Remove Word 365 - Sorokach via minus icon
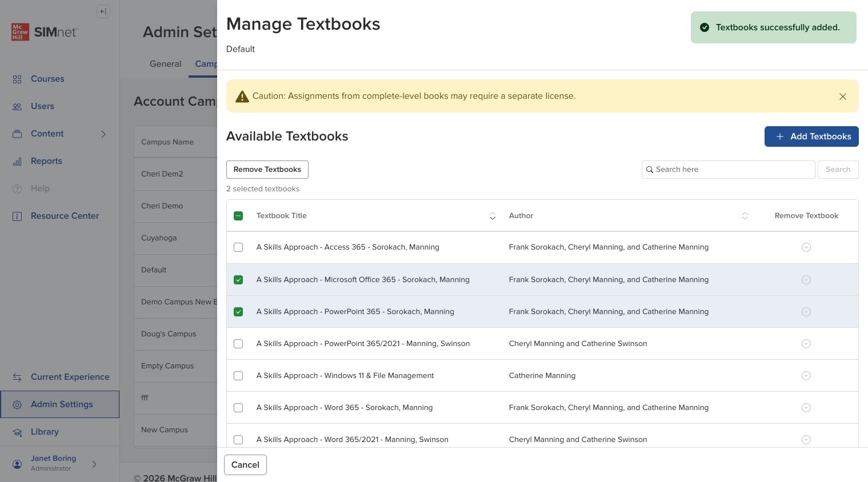Image resolution: width=868 pixels, height=482 pixels. (806, 408)
